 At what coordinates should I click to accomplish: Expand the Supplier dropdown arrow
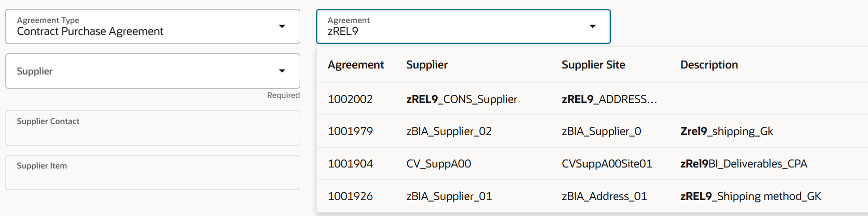coord(282,71)
